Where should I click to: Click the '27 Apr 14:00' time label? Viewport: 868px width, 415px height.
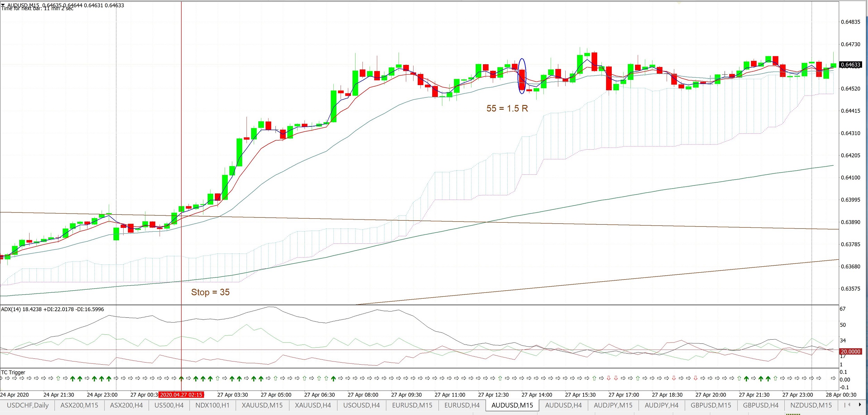coord(537,395)
